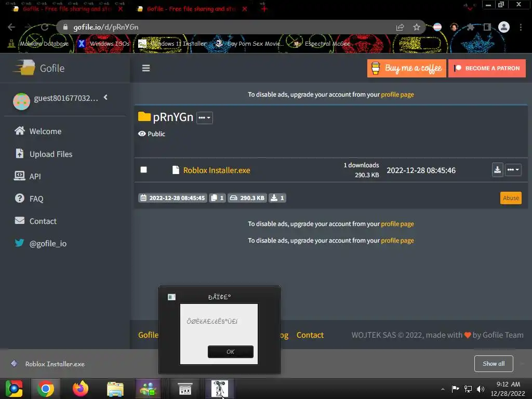
Task: Open the Extensions puzzle icon
Action: click(470, 27)
